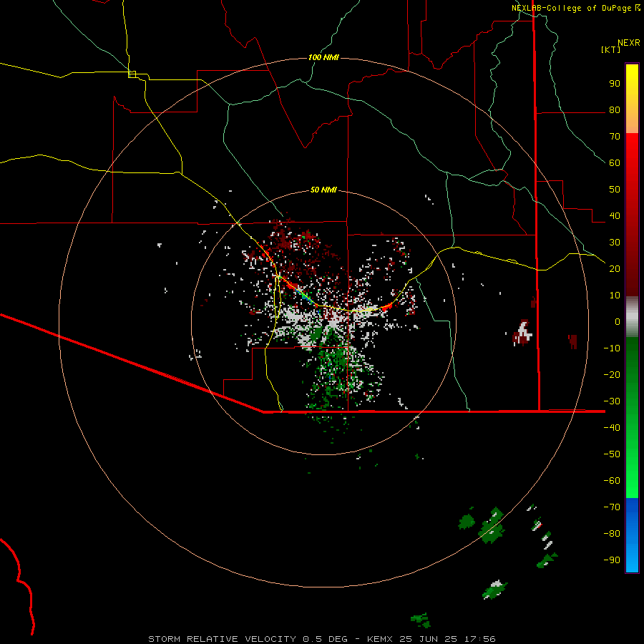Pick the gray zero-velocity color bar segment

point(632,317)
